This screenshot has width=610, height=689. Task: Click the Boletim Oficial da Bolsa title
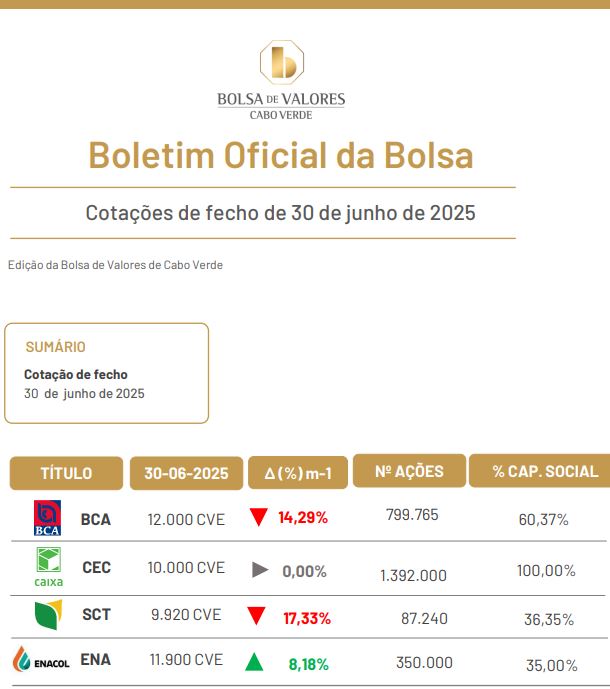[x=281, y=155]
